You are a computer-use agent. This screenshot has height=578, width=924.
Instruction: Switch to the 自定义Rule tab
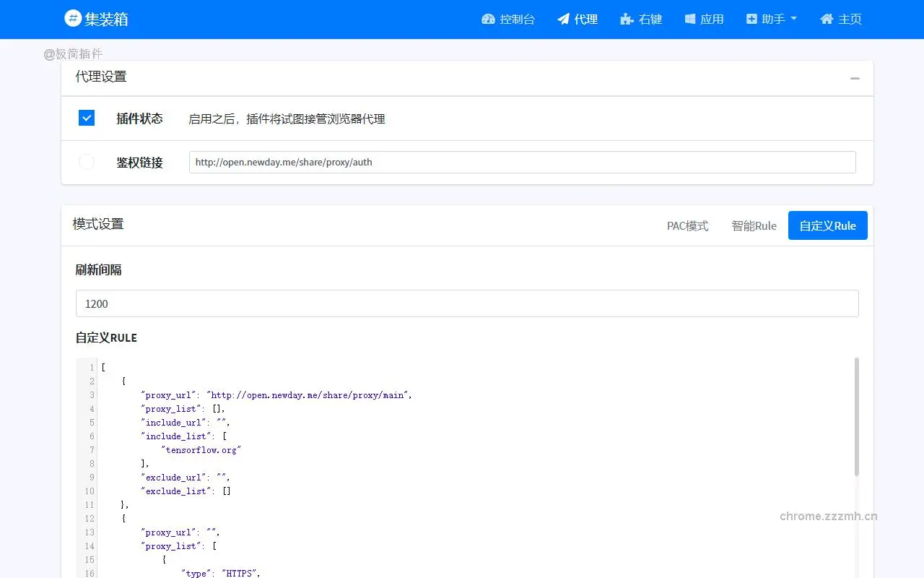(827, 225)
